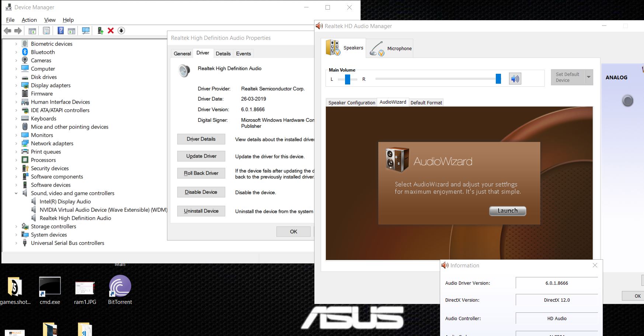This screenshot has width=644, height=336.
Task: Open the View menu
Action: [50, 20]
